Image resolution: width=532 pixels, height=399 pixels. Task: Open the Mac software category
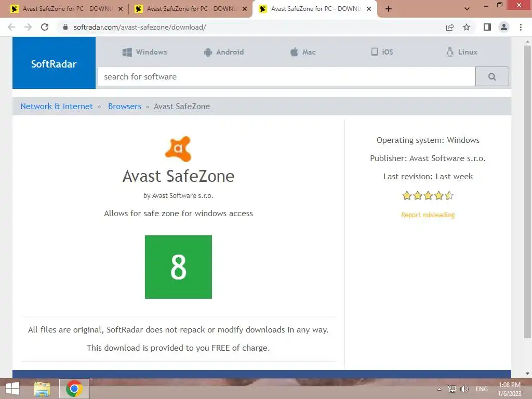303,52
